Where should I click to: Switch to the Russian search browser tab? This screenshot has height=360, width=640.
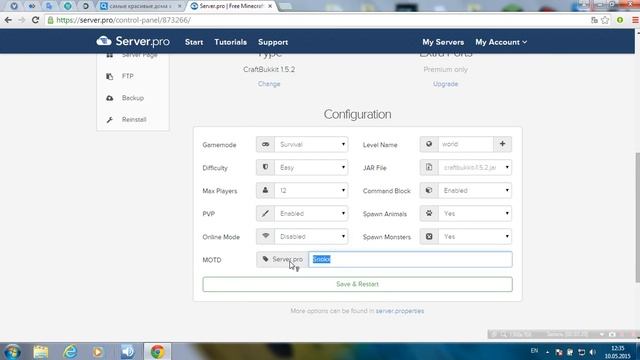(141, 6)
